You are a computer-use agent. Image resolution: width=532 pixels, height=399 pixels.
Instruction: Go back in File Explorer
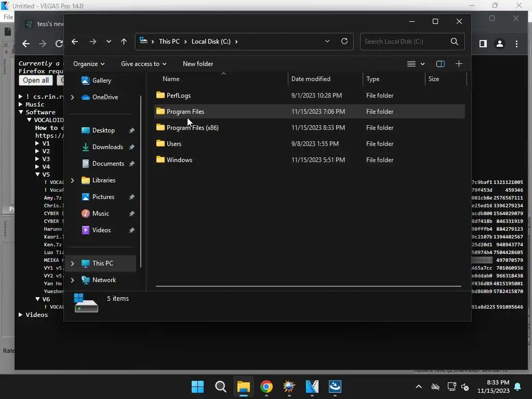75,42
